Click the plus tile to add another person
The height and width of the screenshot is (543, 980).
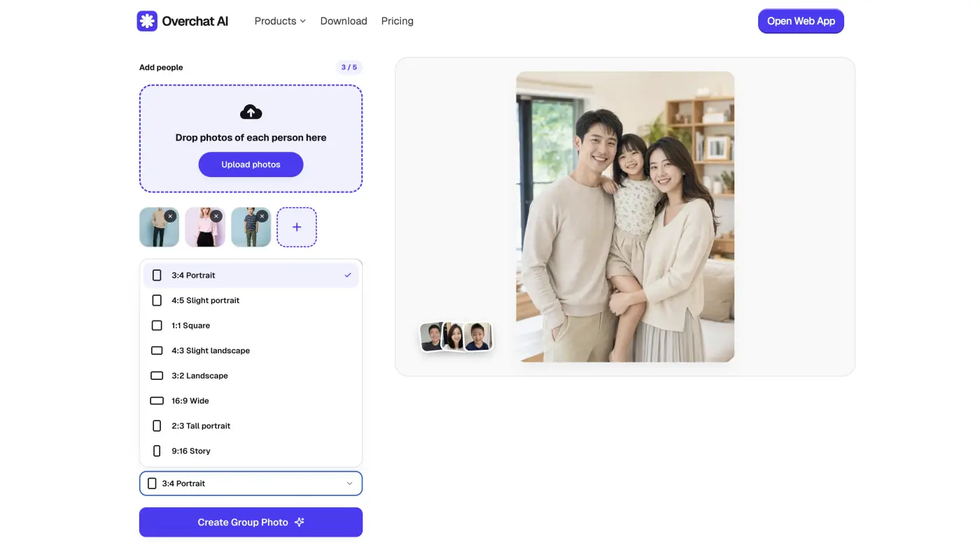297,227
